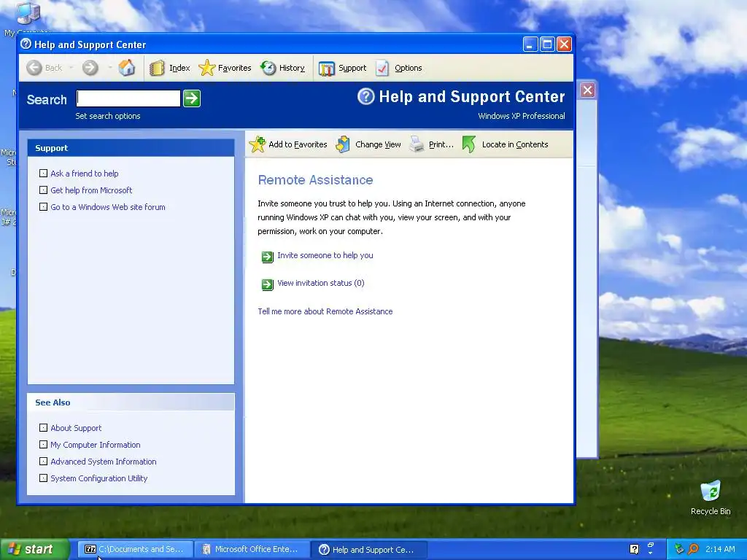Click the Change View icon
Screen dimensions: 747x560
[343, 144]
